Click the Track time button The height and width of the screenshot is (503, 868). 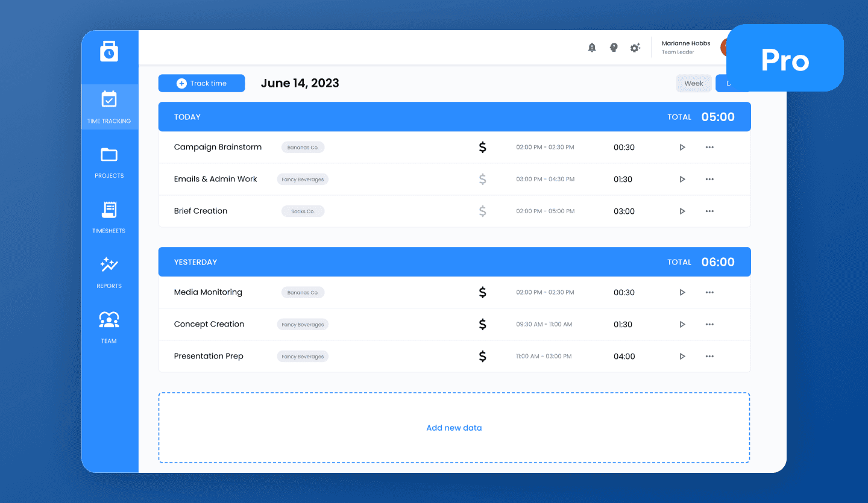pos(201,83)
